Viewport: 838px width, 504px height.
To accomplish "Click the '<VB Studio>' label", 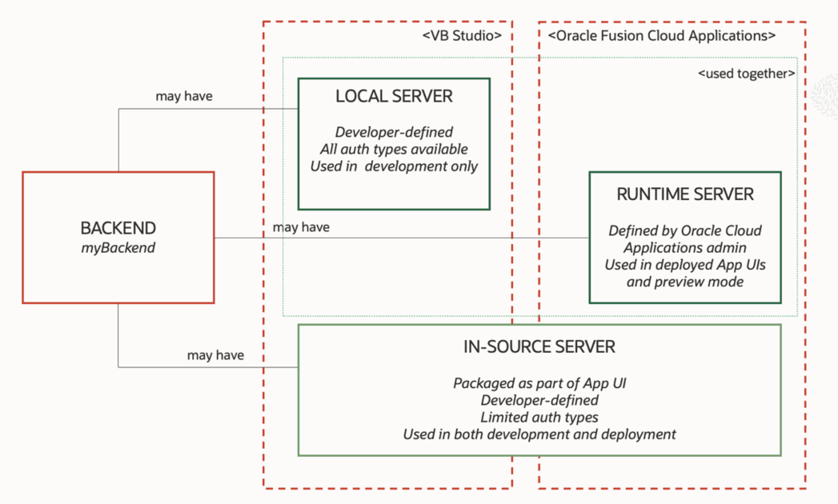I will (463, 36).
